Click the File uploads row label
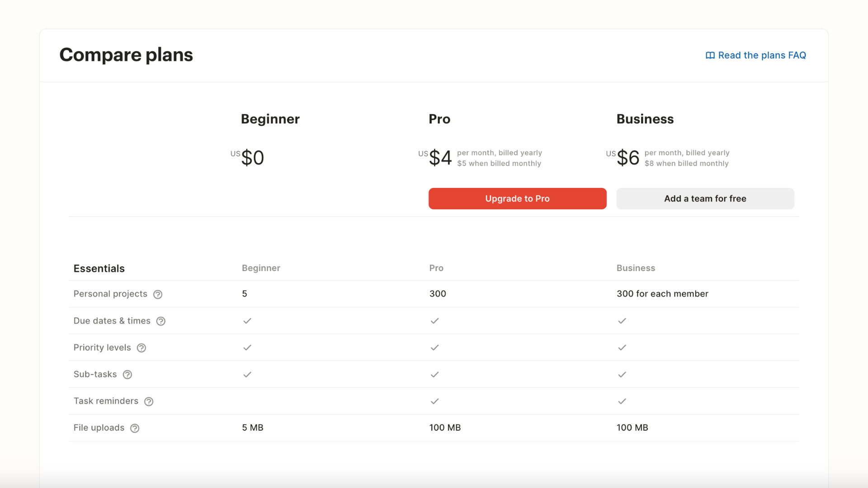Image resolution: width=868 pixels, height=488 pixels. (99, 427)
